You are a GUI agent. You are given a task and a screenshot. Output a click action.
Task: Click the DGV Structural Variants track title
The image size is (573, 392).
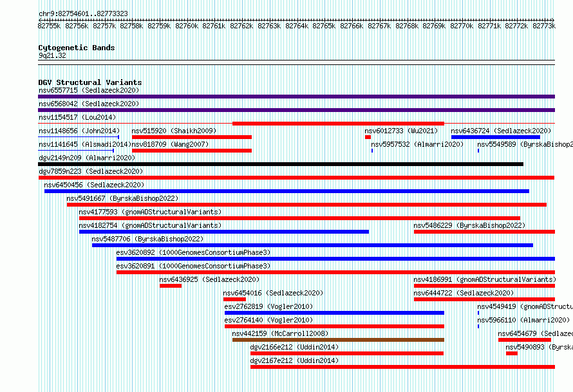point(90,82)
